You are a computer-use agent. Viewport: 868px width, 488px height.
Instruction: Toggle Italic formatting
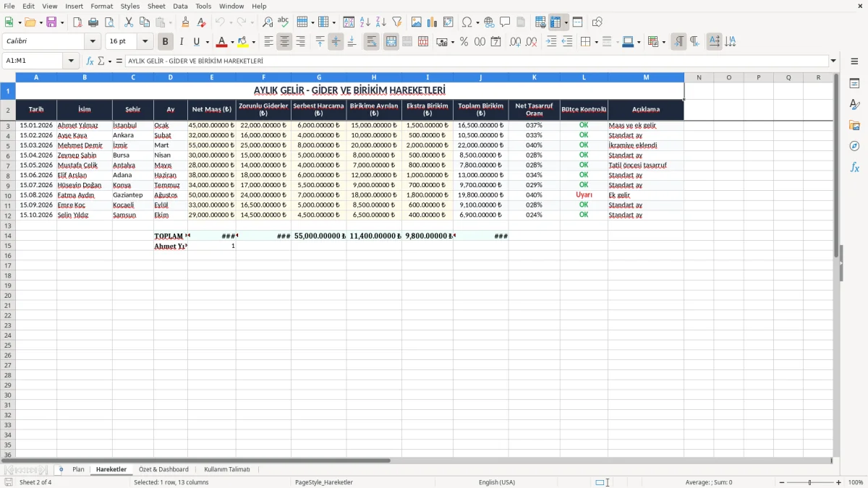coord(181,42)
